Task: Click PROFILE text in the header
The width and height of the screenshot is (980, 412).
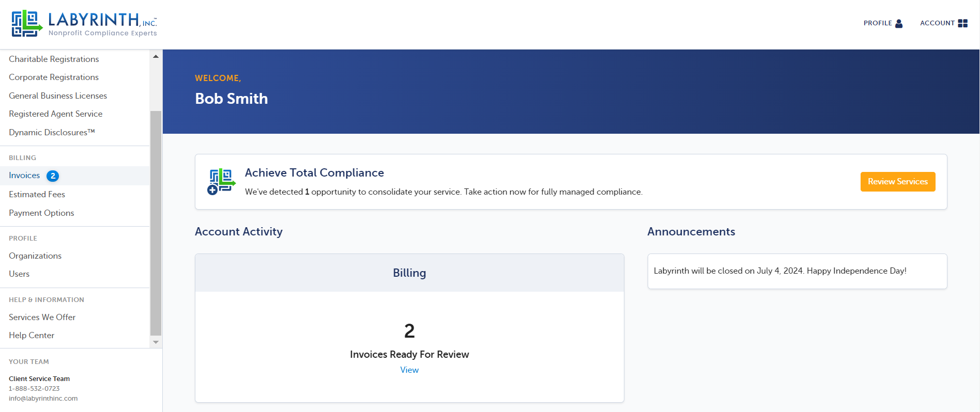Action: tap(878, 23)
